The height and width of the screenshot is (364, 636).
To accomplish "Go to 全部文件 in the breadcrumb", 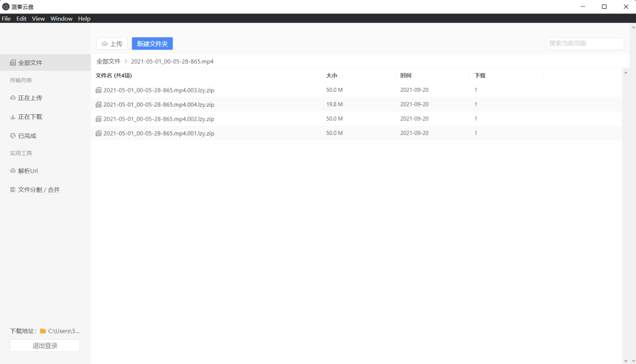I will [108, 61].
